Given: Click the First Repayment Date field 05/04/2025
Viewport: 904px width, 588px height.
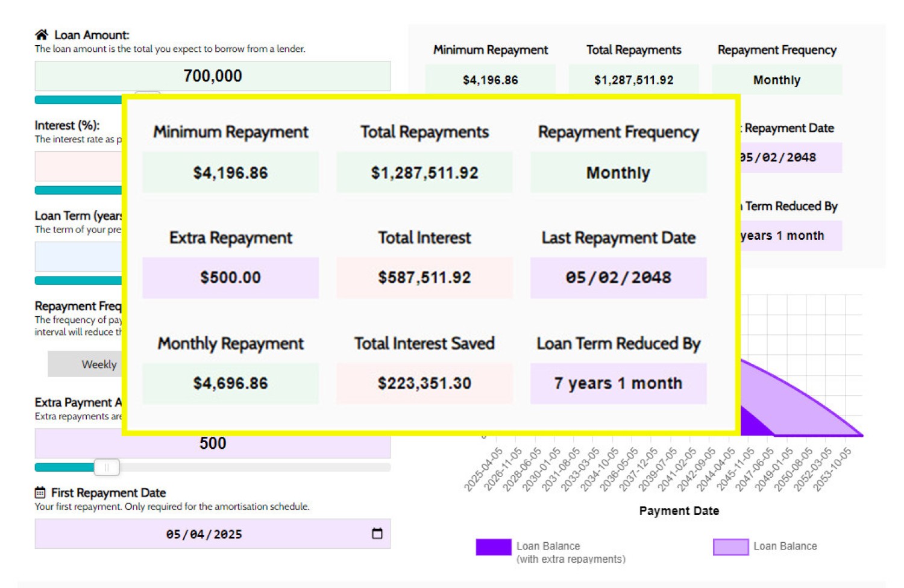Looking at the screenshot, I should click(x=204, y=534).
